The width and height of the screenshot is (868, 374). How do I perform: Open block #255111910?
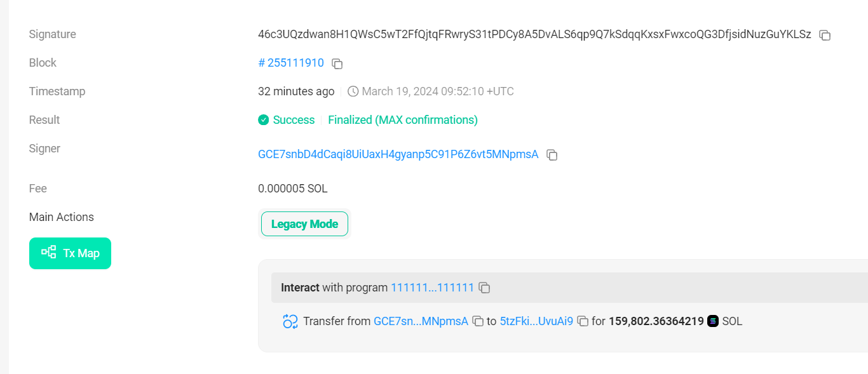point(291,63)
